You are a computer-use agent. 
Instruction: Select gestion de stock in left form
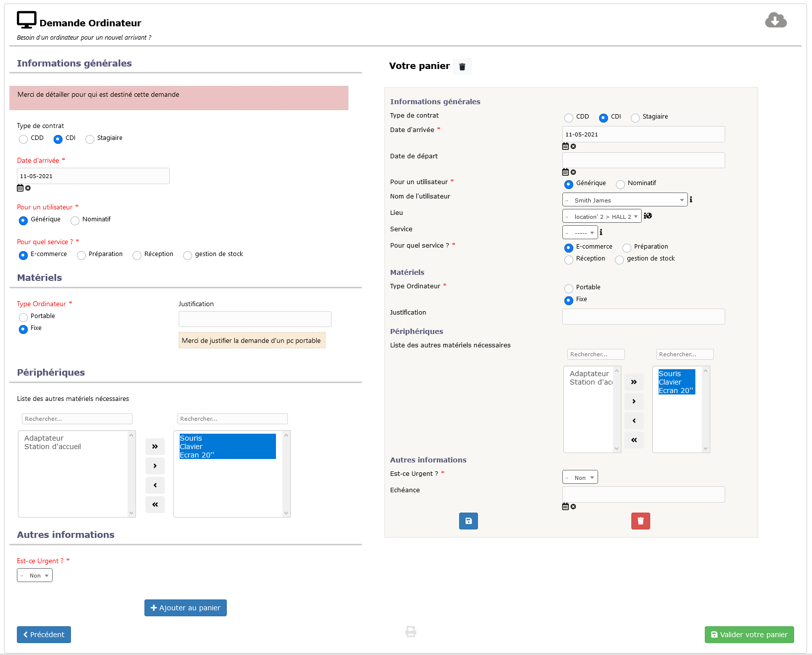[x=188, y=256]
